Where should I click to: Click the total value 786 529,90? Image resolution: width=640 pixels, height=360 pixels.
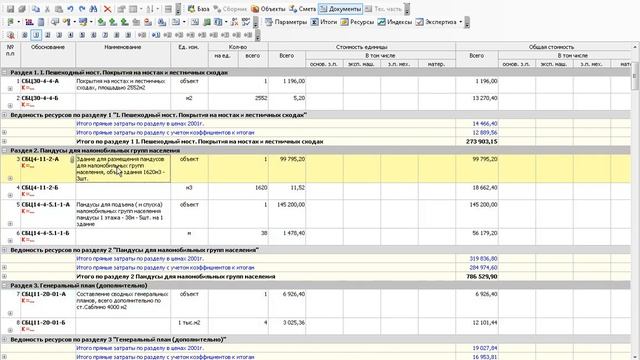[482, 276]
